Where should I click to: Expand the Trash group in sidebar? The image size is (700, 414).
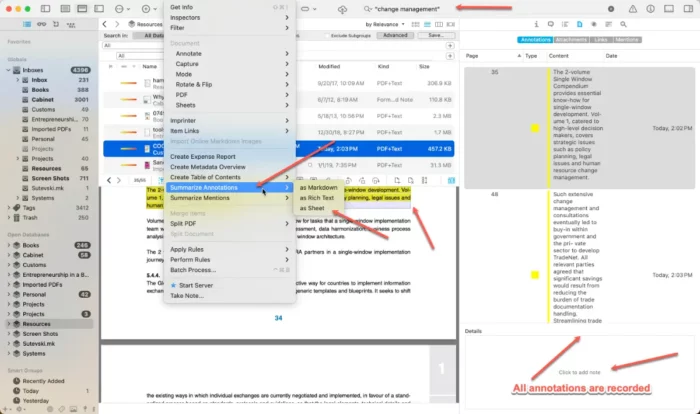pos(8,217)
